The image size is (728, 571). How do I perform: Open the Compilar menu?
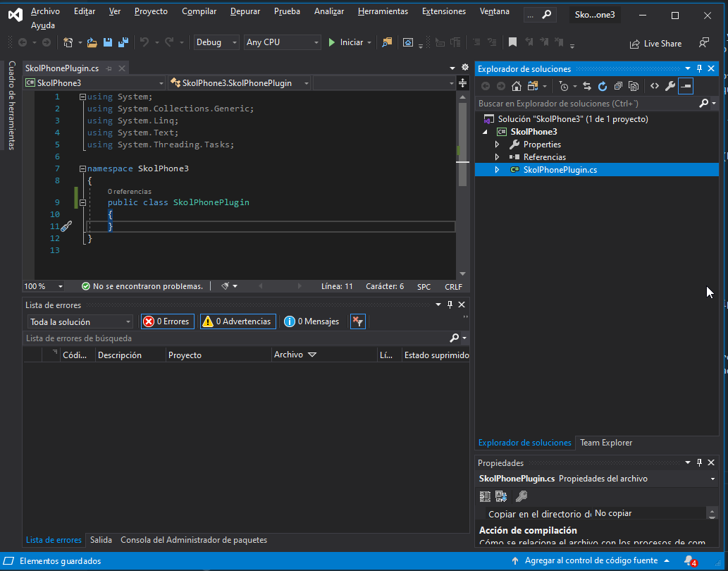(x=199, y=11)
